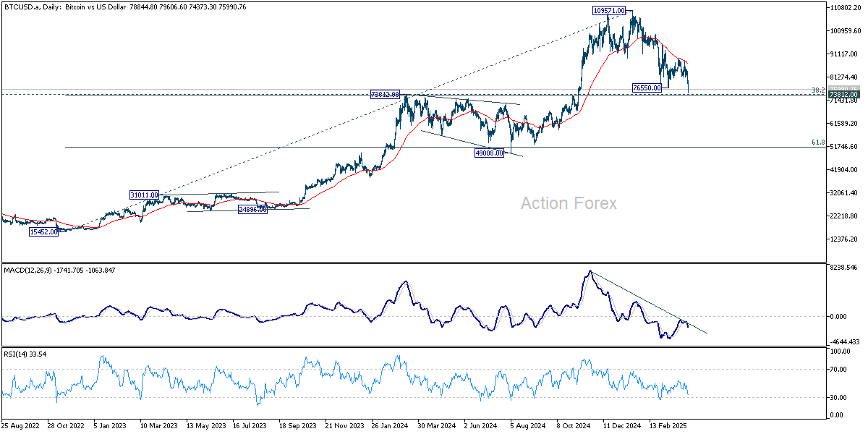Select the 26 Jan 2024 date label
Screen dimensions: 868x434
tap(391, 427)
